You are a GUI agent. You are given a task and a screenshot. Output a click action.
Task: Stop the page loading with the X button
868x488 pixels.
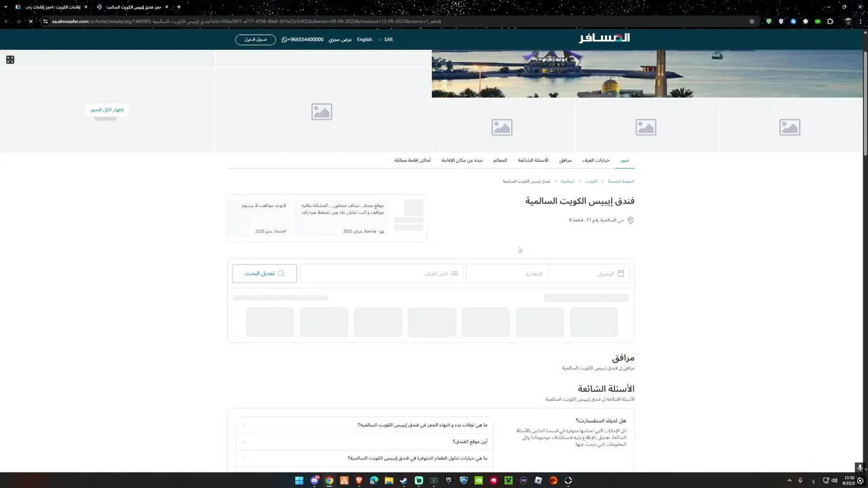pos(31,21)
